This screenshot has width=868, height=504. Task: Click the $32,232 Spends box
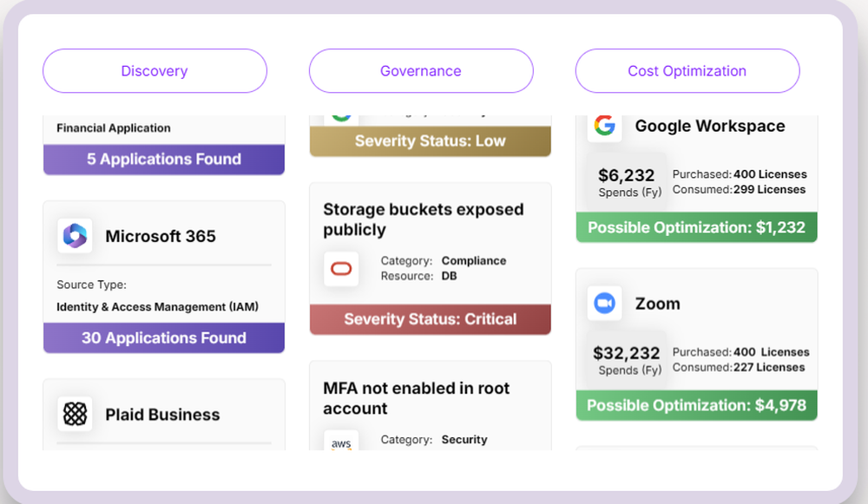628,360
